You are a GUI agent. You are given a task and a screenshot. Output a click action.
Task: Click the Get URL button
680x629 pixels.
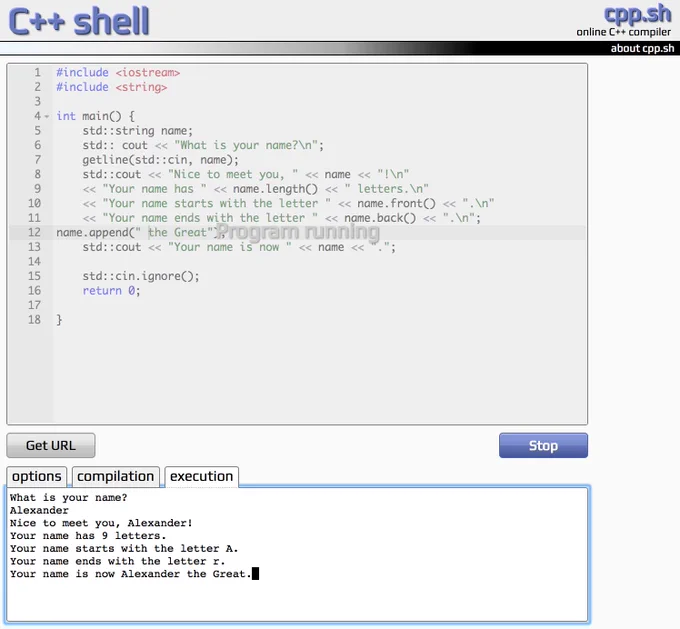coord(51,445)
